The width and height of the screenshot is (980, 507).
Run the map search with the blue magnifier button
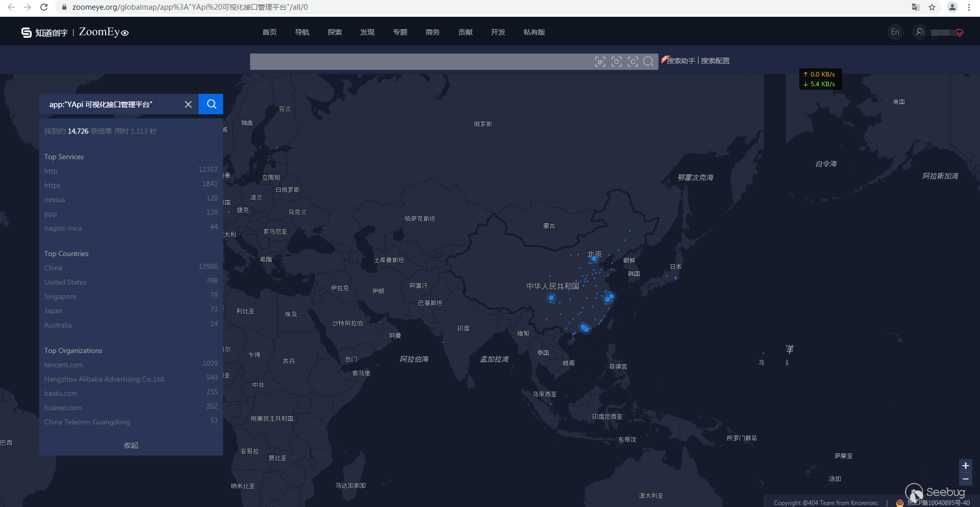click(211, 104)
